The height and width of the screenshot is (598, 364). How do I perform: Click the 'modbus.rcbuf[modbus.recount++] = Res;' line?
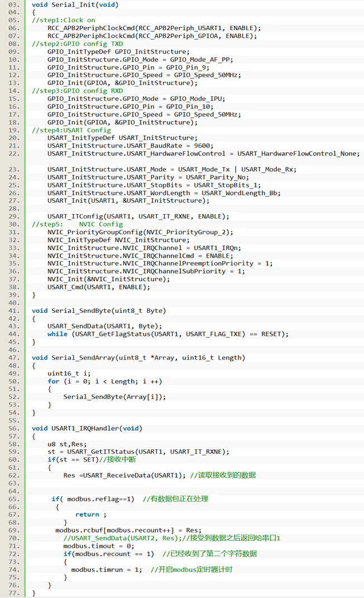[x=128, y=530]
